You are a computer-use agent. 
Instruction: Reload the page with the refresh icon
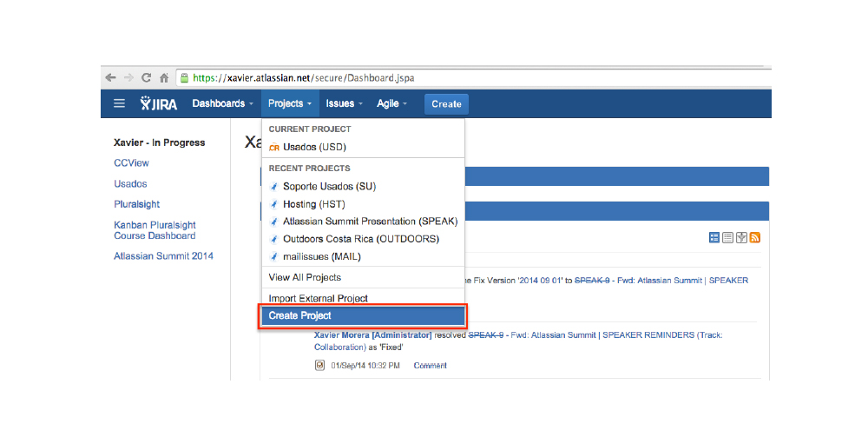click(146, 77)
